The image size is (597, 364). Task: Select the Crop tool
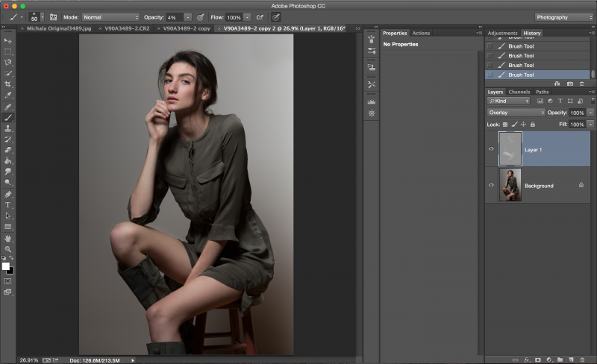tap(8, 84)
